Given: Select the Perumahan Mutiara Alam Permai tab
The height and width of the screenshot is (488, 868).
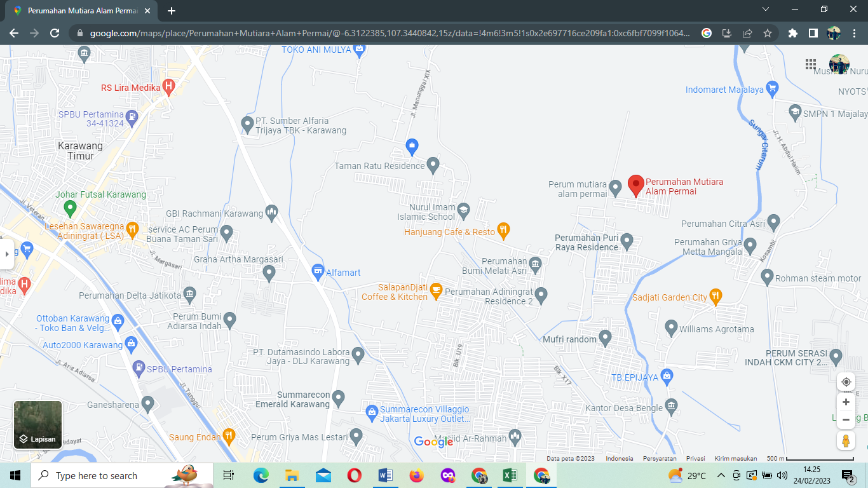Looking at the screenshot, I should point(83,11).
